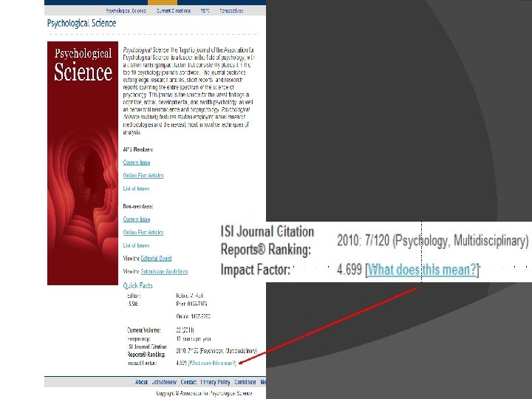This screenshot has height=399, width=532.
Task: Open the Join/Renew footer link
Action: [164, 382]
